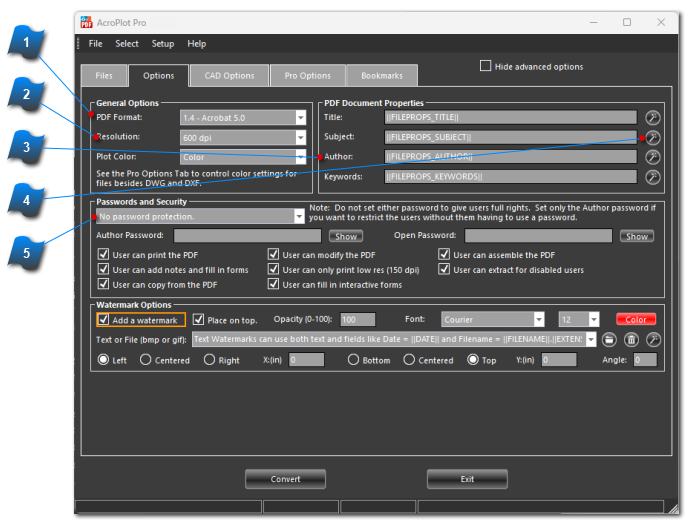Viewport: 688px width, 523px height.
Task: Click the AcroPlot Pro PDF icon in title bar
Action: (86, 22)
